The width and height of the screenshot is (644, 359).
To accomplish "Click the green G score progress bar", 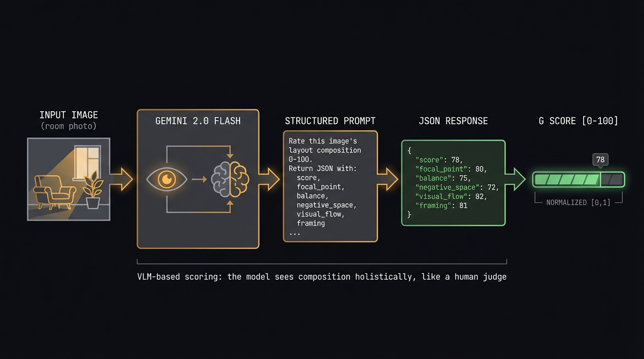I will [x=578, y=179].
